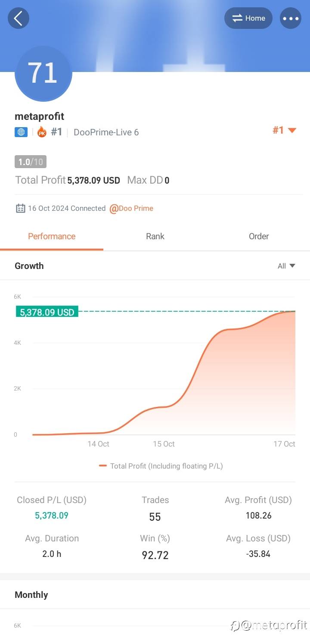Tap the 71 profile avatar circle
Screen dimensions: 310x644
pyautogui.click(x=43, y=73)
